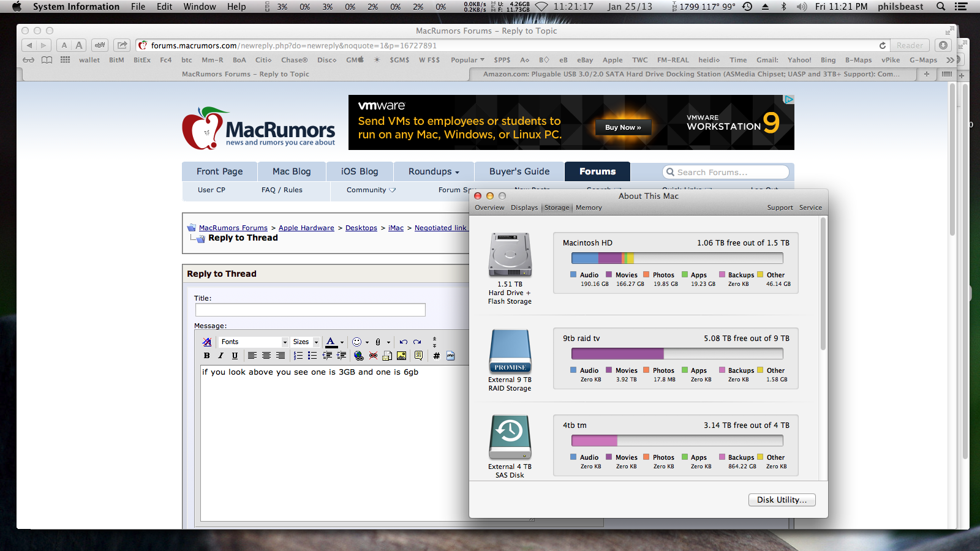This screenshot has height=551, width=980.
Task: Undo last edit in message editor
Action: click(403, 342)
